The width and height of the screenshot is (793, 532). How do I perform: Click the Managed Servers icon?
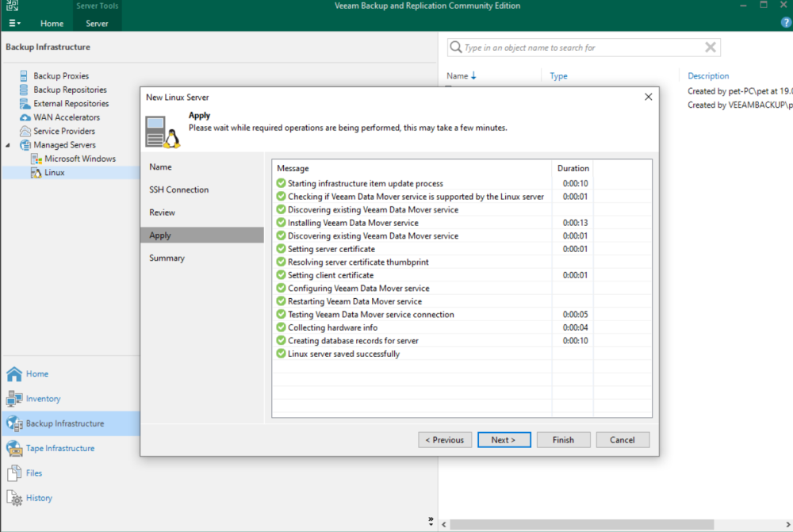tap(25, 145)
